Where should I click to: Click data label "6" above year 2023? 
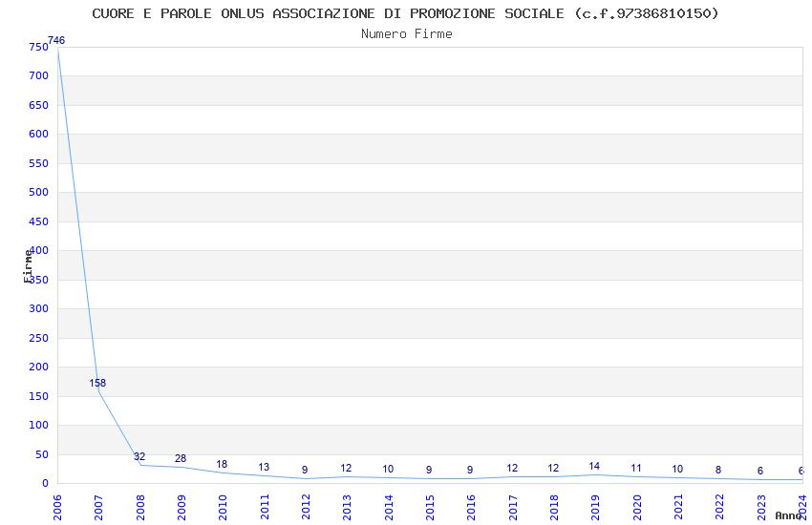(x=760, y=471)
